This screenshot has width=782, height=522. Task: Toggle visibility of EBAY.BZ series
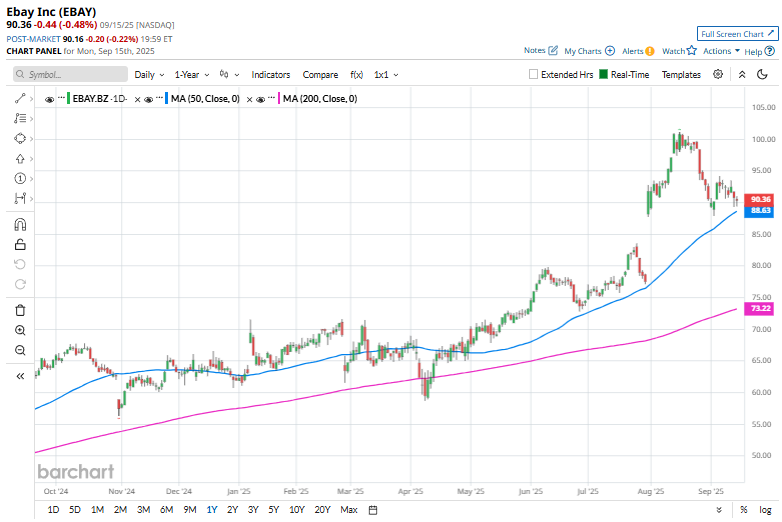point(49,99)
